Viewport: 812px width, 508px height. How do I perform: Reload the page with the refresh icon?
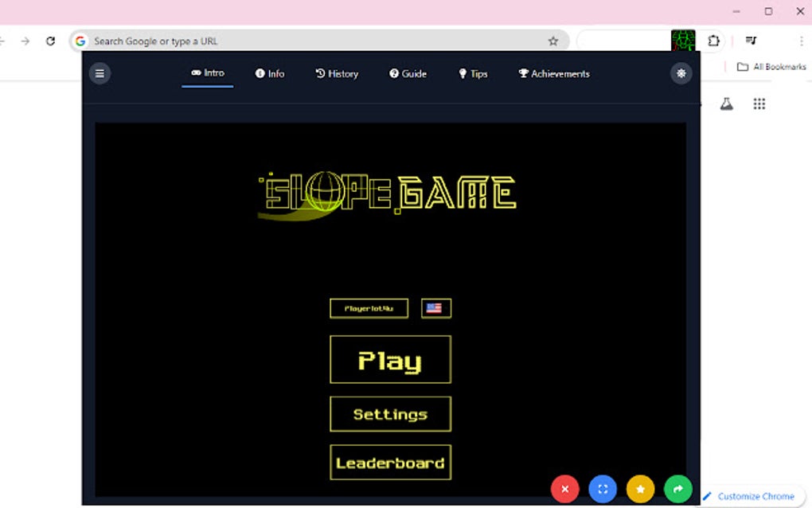(50, 40)
